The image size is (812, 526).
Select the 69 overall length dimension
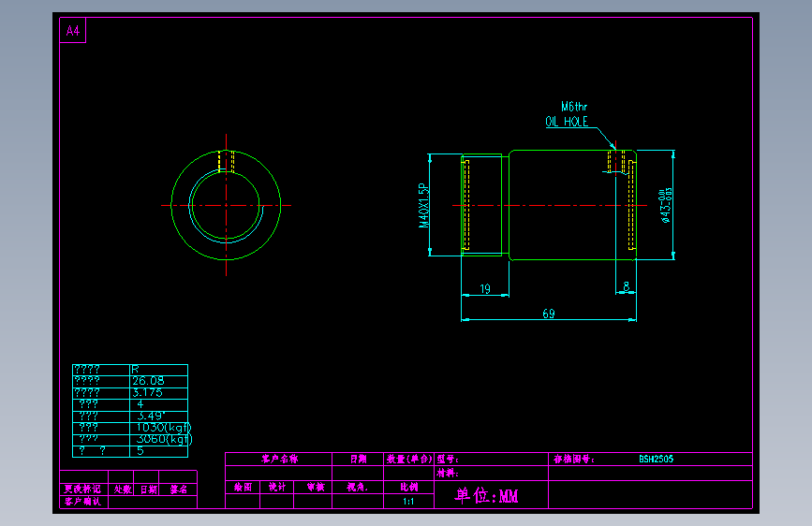[x=549, y=314]
